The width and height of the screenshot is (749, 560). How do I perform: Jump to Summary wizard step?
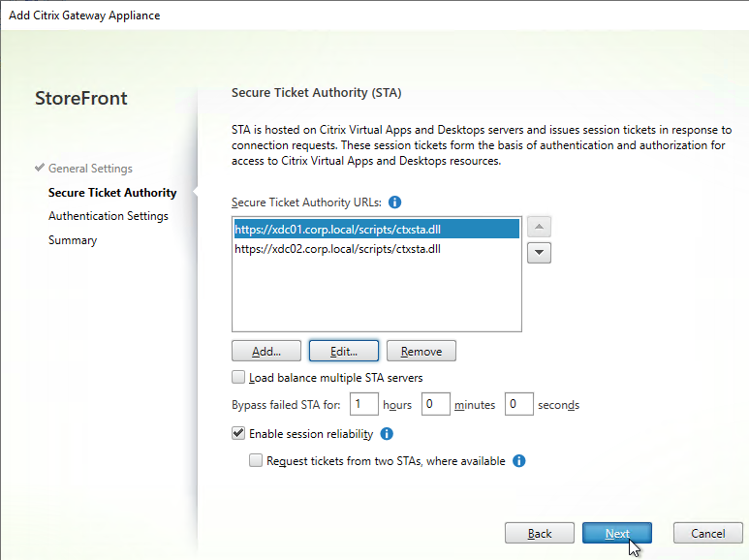point(73,240)
